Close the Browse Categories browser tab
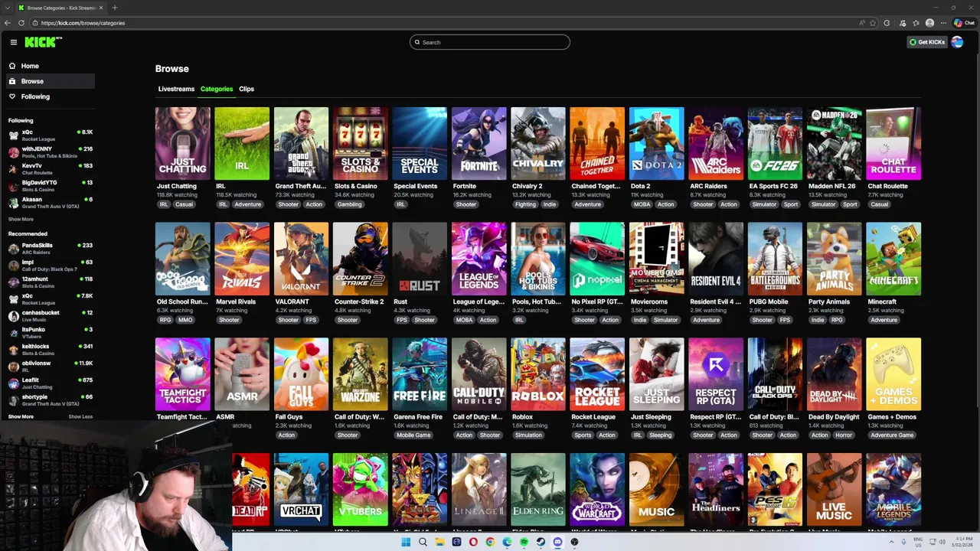 [x=100, y=8]
